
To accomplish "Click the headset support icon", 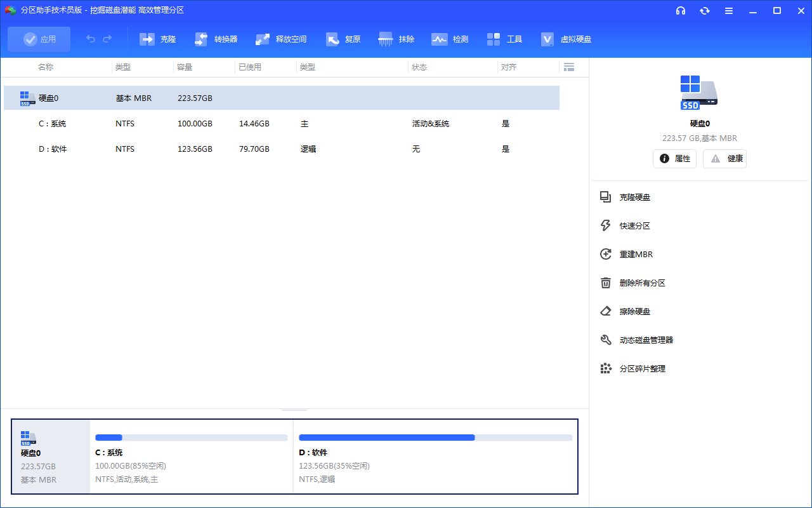I will tap(681, 11).
